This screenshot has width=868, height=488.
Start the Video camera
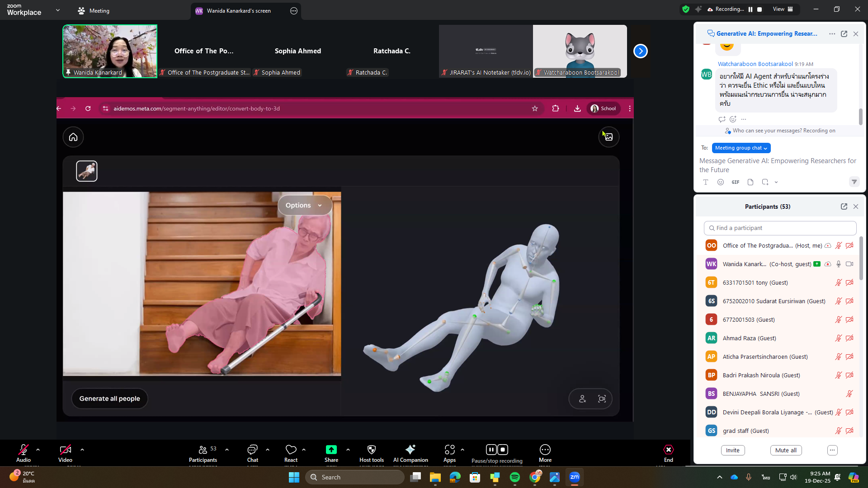[x=65, y=450]
